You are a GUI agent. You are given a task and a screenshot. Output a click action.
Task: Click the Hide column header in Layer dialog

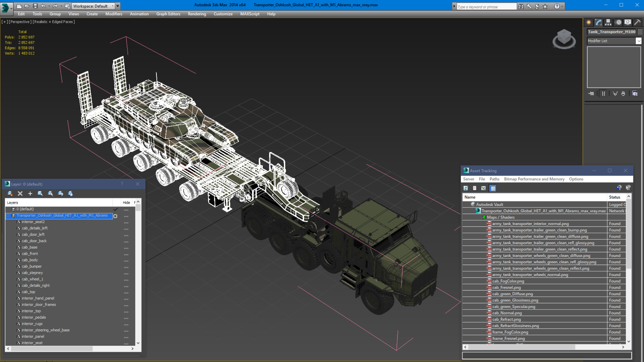pyautogui.click(x=126, y=203)
